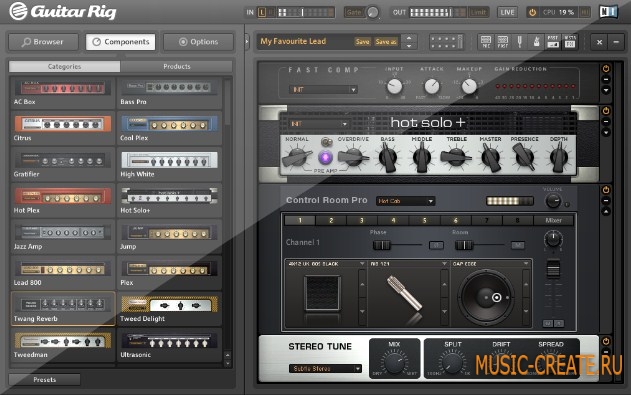Clear the rack with the X icon

point(599,42)
